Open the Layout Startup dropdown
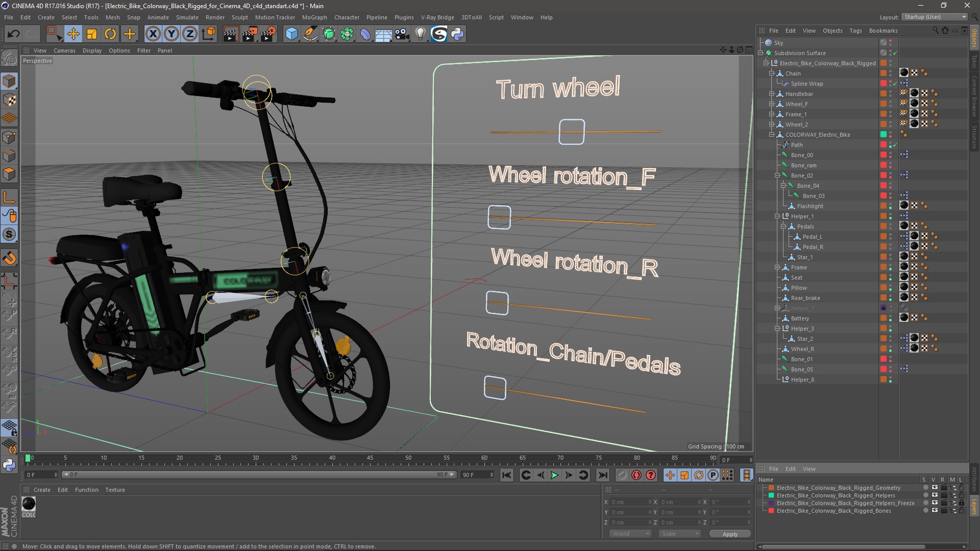This screenshot has height=551, width=980. coord(934,17)
